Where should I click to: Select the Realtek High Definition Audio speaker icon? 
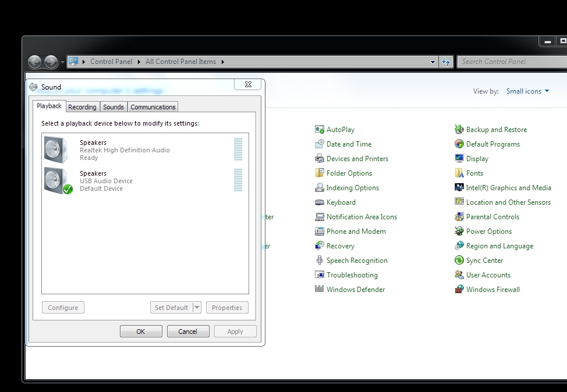(56, 149)
